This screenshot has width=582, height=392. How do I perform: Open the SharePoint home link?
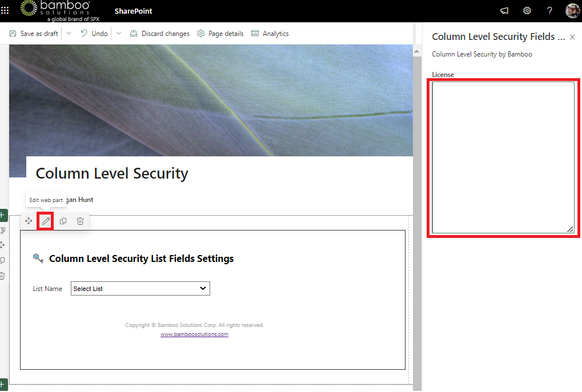(133, 11)
